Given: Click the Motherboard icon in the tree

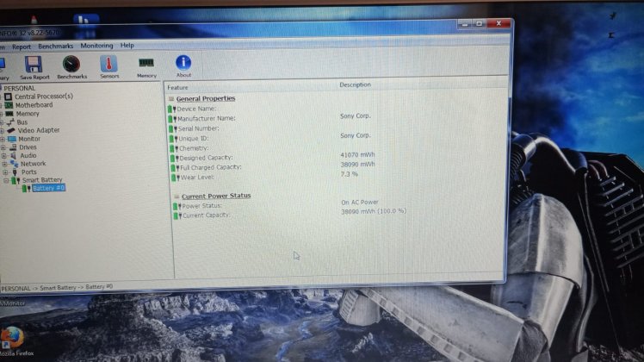Looking at the screenshot, I should (x=9, y=105).
